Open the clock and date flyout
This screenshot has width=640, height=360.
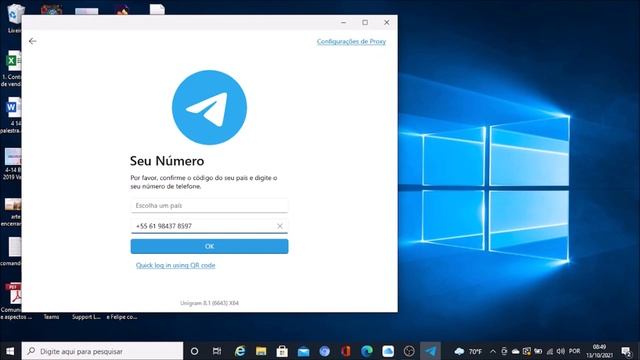(599, 351)
